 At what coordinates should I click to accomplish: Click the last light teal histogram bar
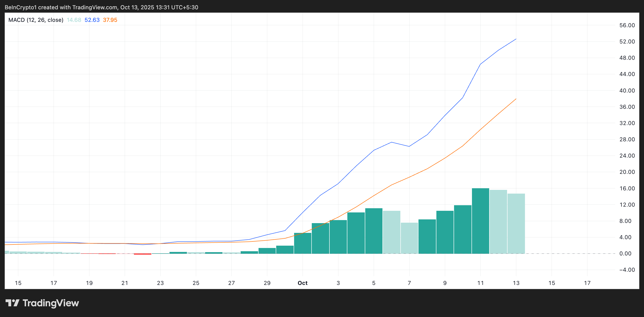click(516, 224)
